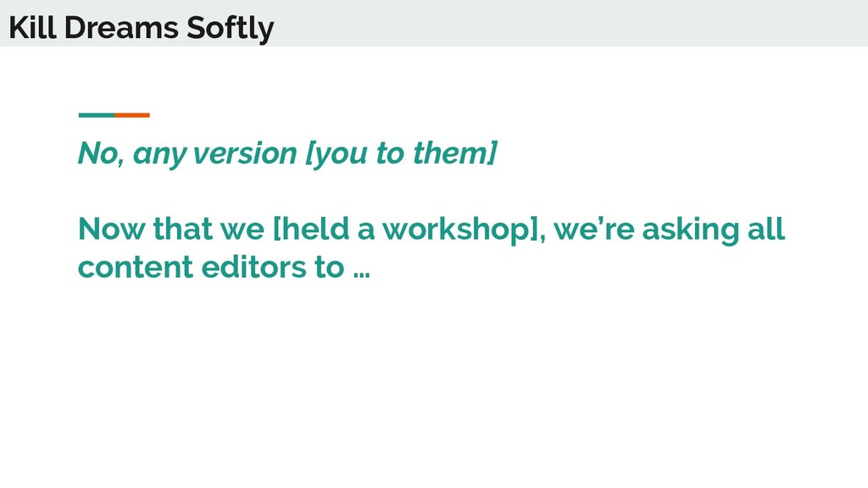Click the word "all" ending first line

pos(766,228)
